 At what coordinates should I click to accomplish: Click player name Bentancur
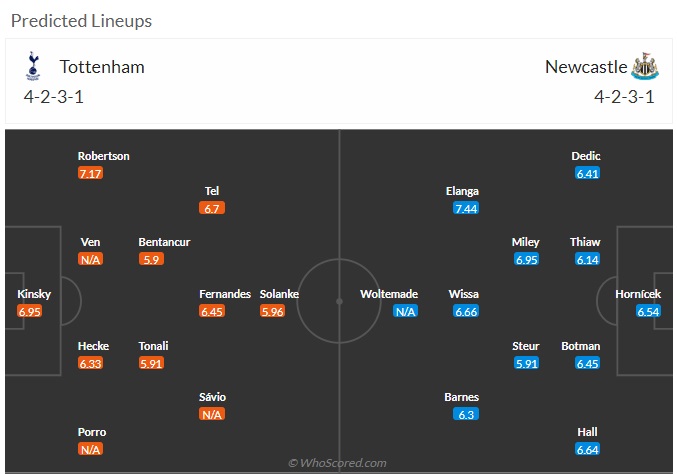[164, 242]
